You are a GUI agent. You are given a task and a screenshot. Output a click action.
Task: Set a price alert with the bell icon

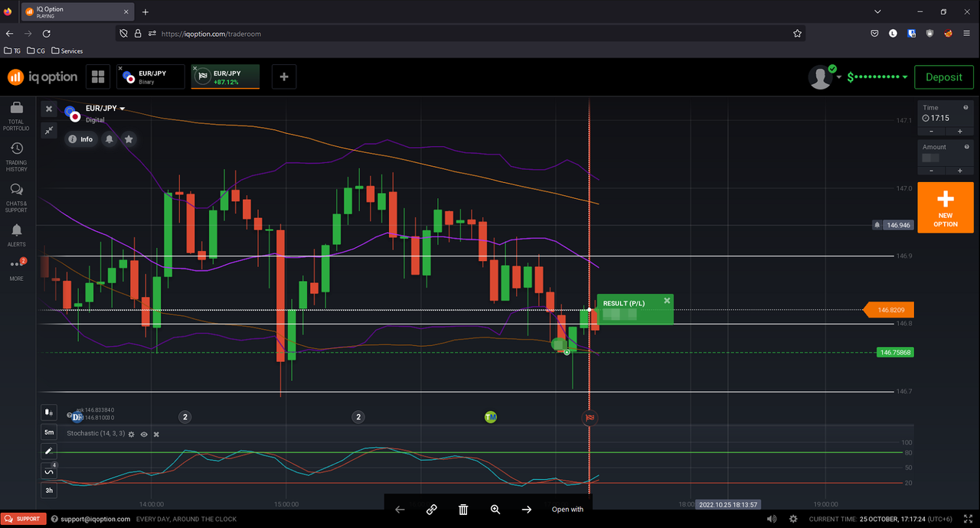point(109,139)
